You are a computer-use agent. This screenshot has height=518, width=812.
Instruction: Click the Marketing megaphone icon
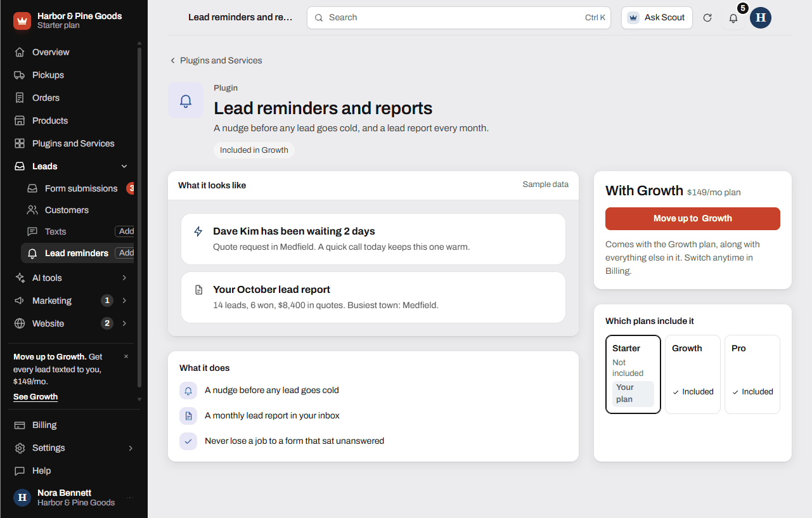[x=20, y=301]
